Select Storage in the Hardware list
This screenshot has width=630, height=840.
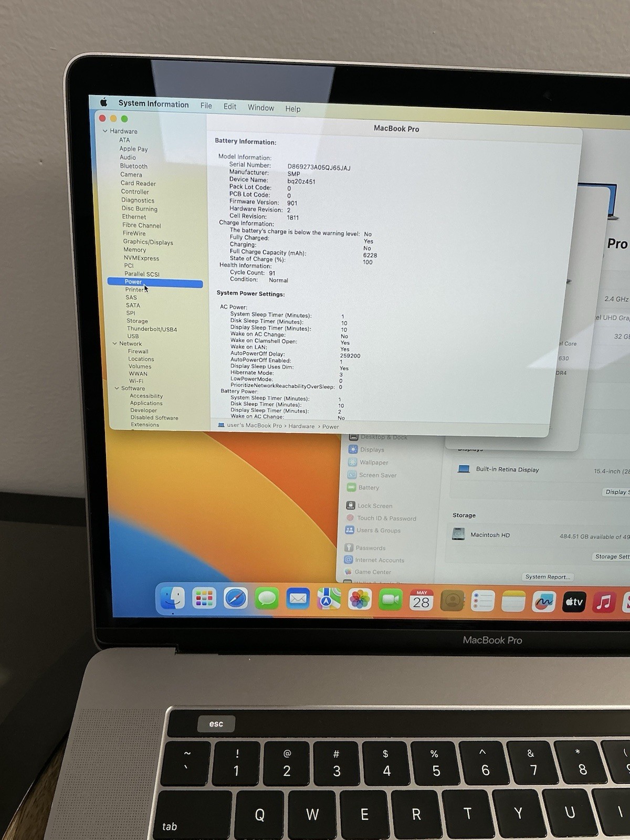click(x=137, y=321)
